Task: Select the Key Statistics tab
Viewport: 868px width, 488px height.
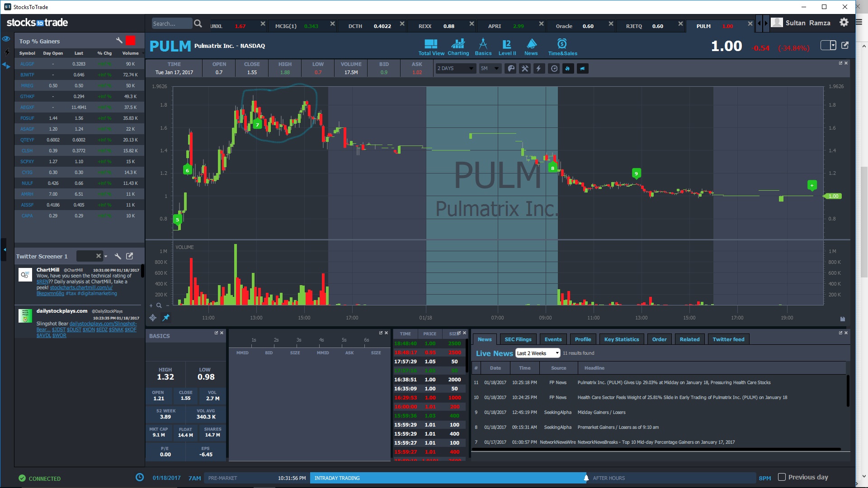Action: pyautogui.click(x=621, y=339)
